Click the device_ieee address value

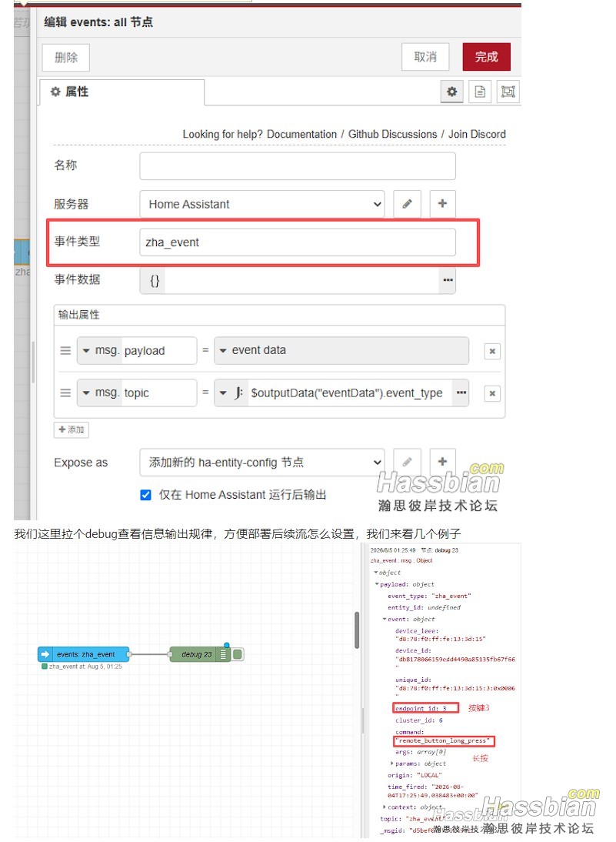[441, 639]
